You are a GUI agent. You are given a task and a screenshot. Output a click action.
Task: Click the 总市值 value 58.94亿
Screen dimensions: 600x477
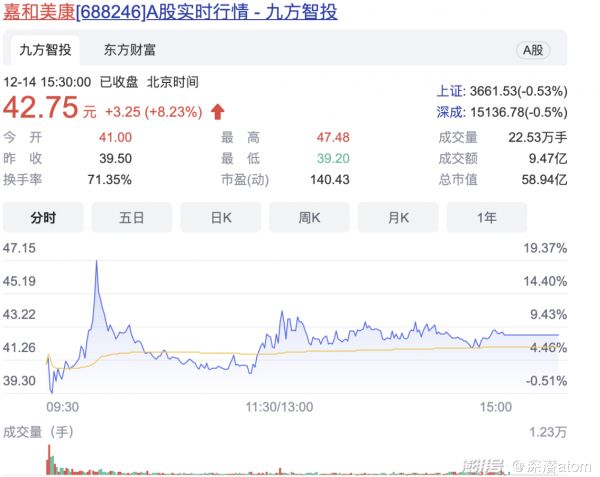(545, 179)
